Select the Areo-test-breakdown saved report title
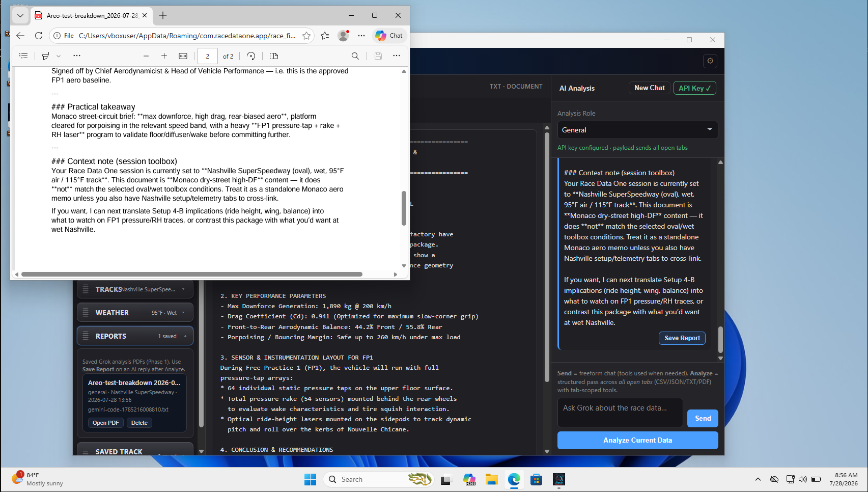868x492 pixels. pyautogui.click(x=134, y=382)
